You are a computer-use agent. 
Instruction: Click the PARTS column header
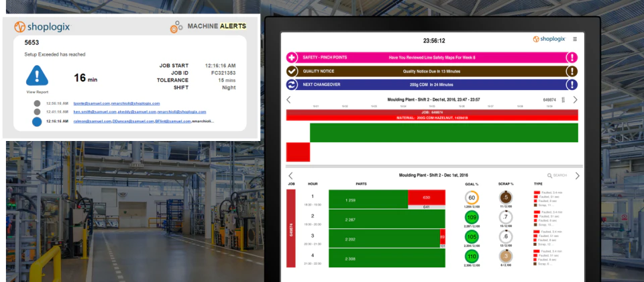coord(361,184)
